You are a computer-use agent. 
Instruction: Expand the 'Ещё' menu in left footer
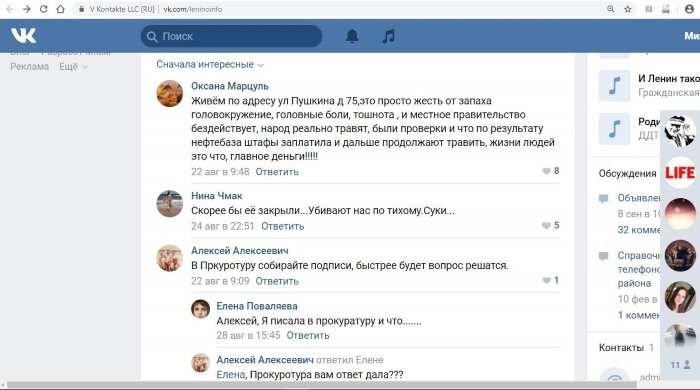[x=73, y=66]
